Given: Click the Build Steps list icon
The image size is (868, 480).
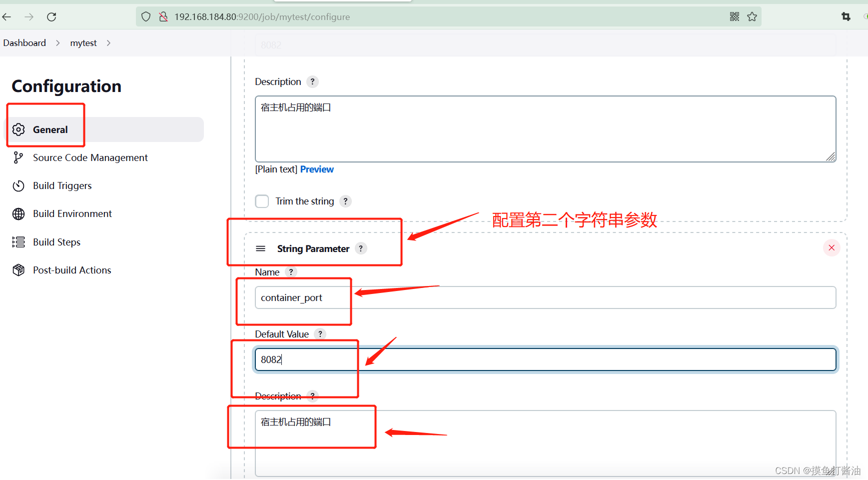Looking at the screenshot, I should coord(18,242).
